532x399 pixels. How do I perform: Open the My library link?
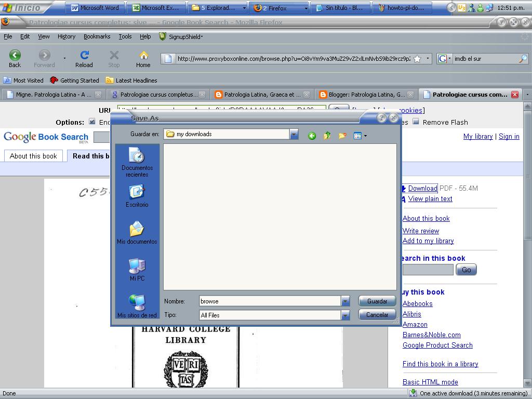coord(478,137)
